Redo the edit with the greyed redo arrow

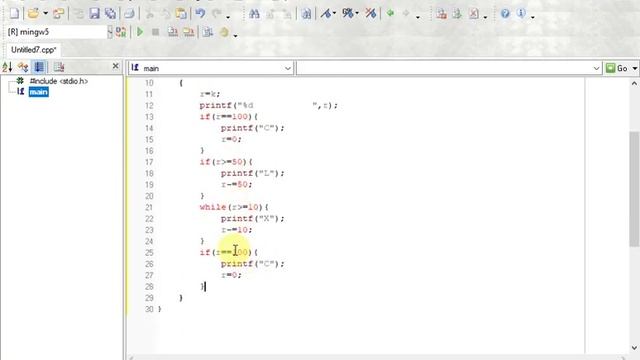pos(217,13)
